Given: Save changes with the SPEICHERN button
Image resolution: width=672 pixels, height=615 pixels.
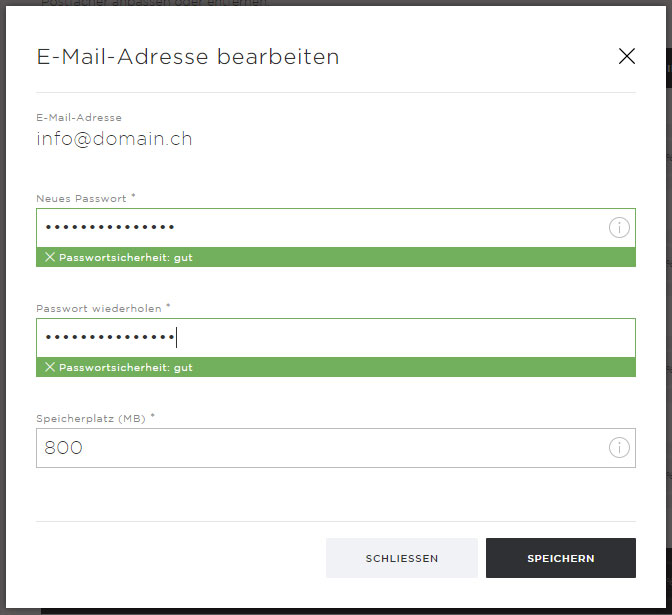Looking at the screenshot, I should [561, 558].
